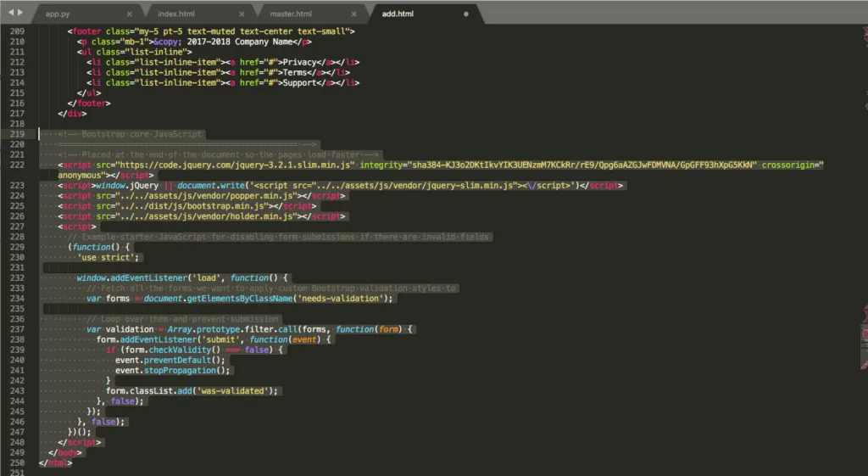
Task: Click the 'text-muted' class in footer tag
Action: (211, 31)
